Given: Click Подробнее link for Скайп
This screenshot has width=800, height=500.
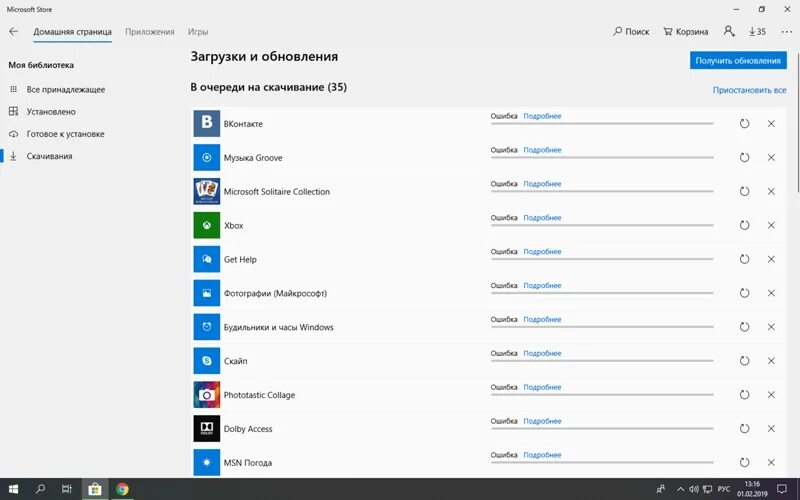Looking at the screenshot, I should pos(542,353).
